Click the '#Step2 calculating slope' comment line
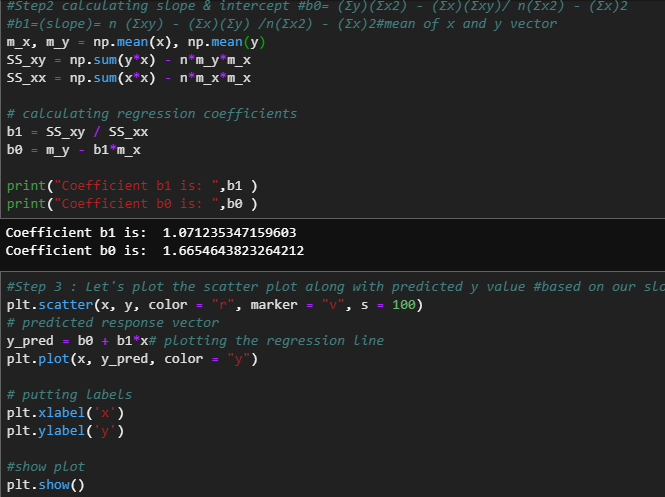 pyautogui.click(x=317, y=6)
